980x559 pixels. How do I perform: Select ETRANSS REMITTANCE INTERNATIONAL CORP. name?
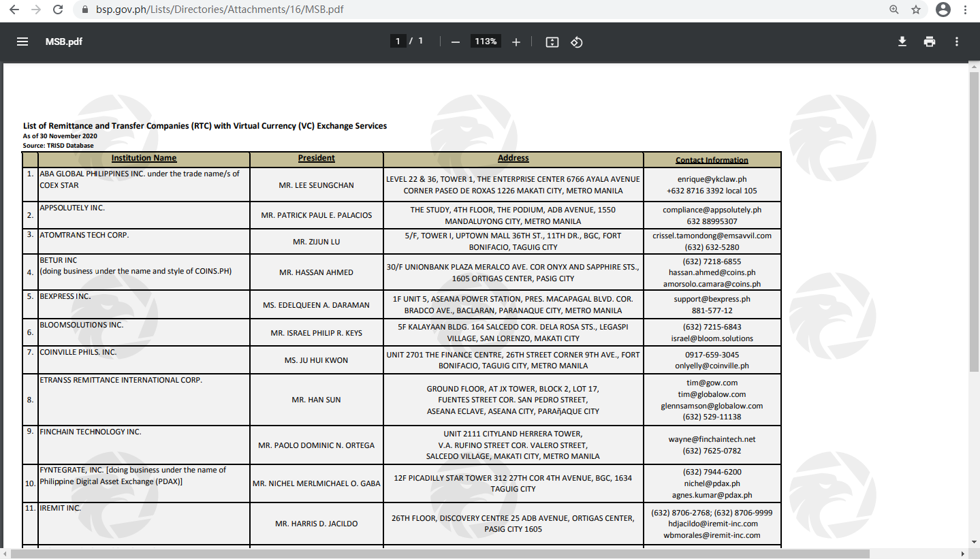tap(121, 380)
